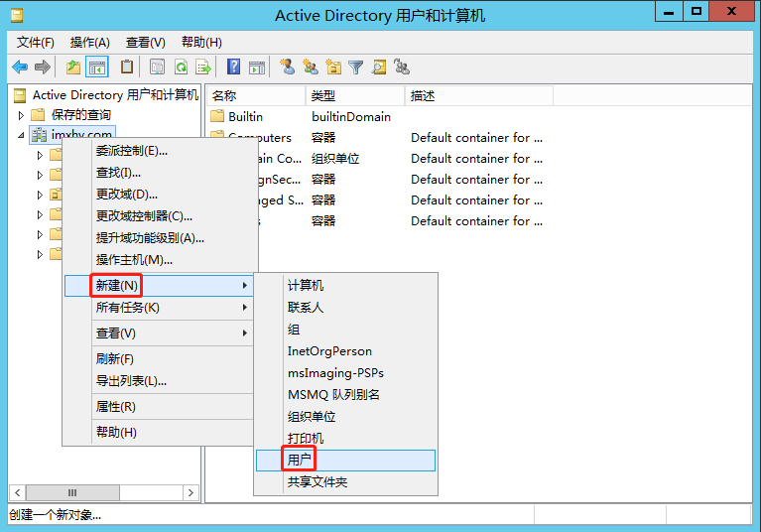Viewport: 761px width, 532px height.
Task: Choose 更改域(D)... from the context menu
Action: pyautogui.click(x=160, y=195)
